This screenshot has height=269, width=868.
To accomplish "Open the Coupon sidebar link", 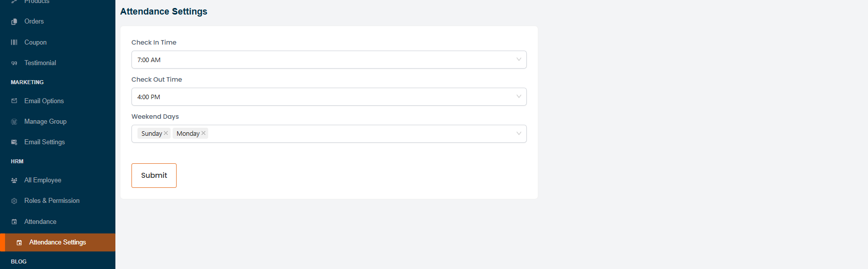I will (x=35, y=43).
